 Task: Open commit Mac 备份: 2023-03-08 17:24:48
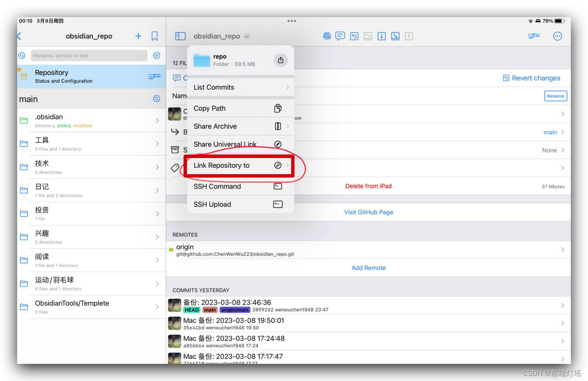[368, 342]
